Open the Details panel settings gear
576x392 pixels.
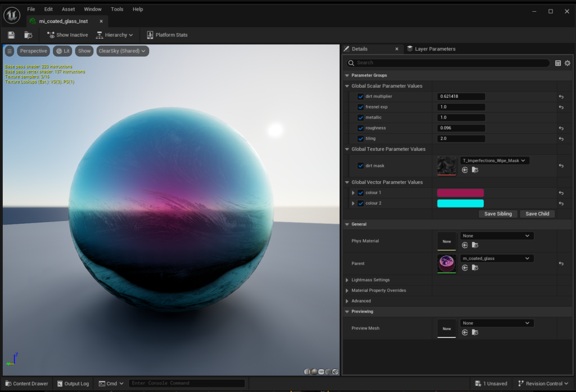pyautogui.click(x=567, y=63)
